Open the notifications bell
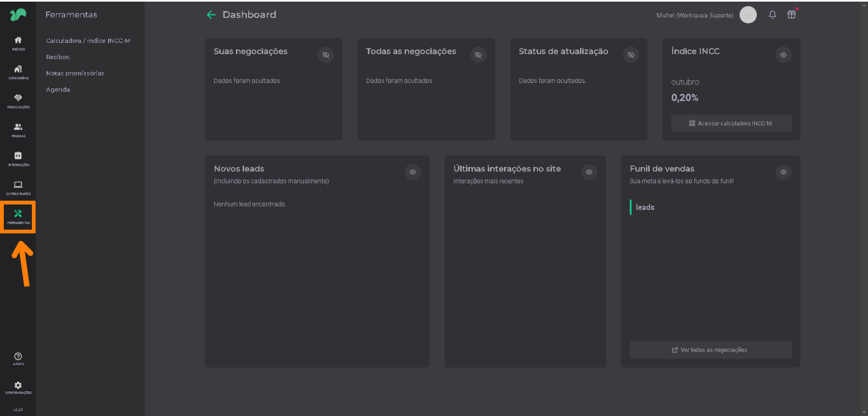 pos(773,15)
